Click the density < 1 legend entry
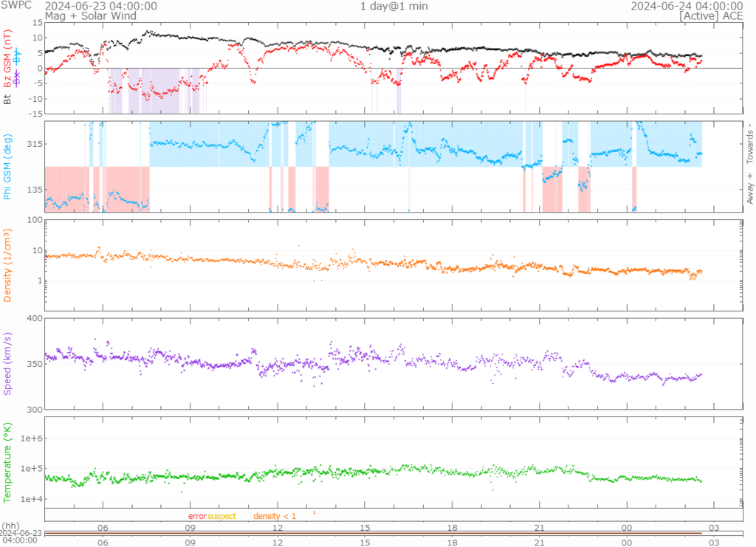Image resolution: width=756 pixels, height=547 pixels. (x=275, y=515)
